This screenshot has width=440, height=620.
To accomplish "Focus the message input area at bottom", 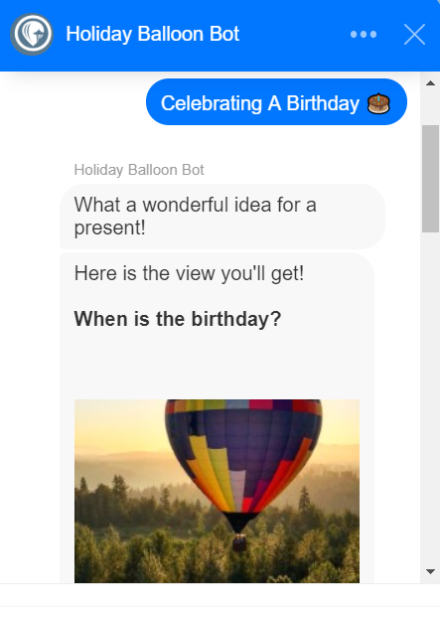I will pos(220,601).
